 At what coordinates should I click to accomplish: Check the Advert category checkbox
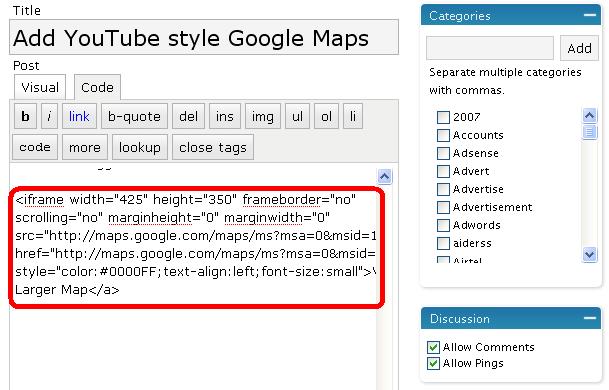tap(443, 171)
